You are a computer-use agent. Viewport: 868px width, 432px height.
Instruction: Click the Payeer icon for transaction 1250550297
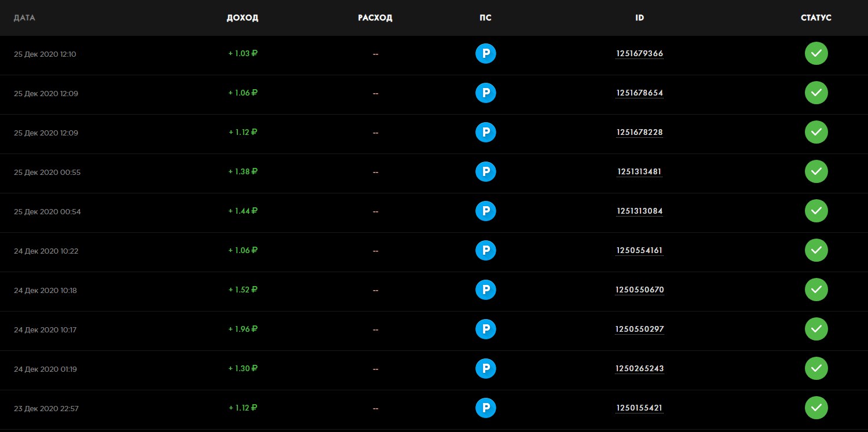[486, 330]
